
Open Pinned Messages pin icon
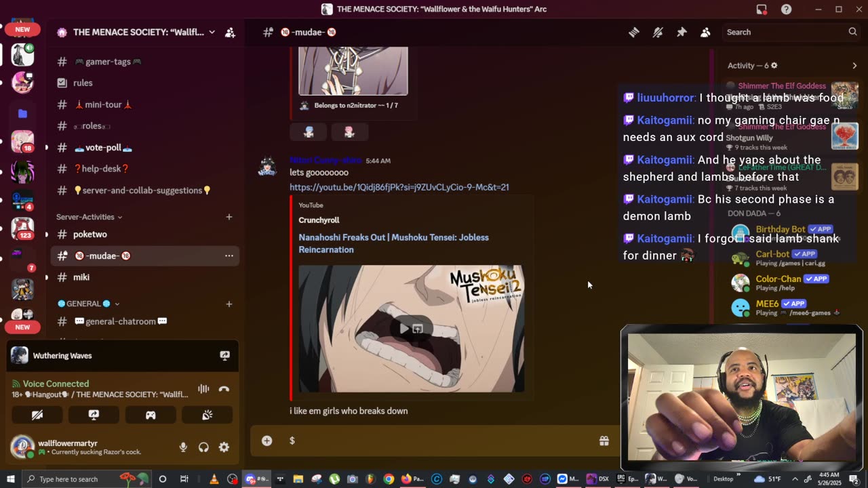tap(682, 32)
